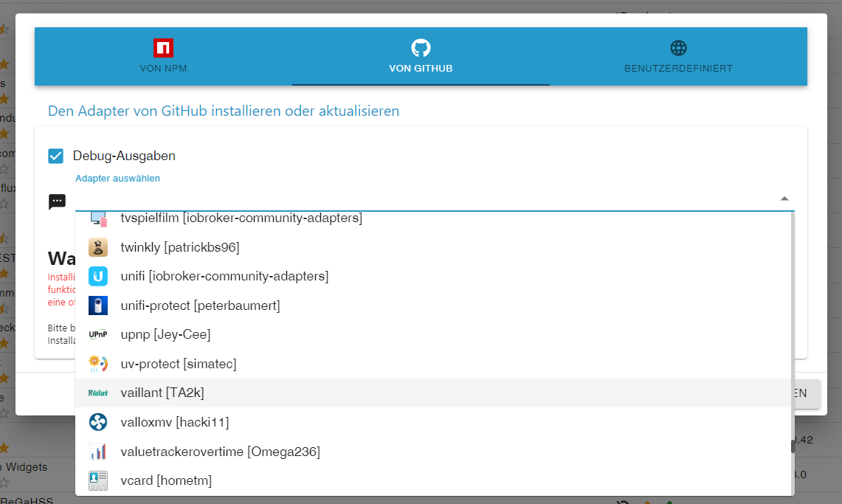Switch to the VON NPM tab
Image resolution: width=842 pixels, height=504 pixels.
[163, 56]
